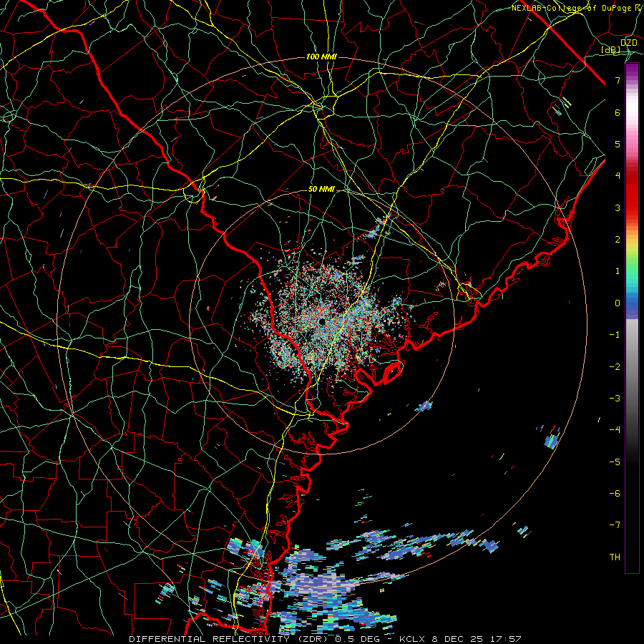Screen dimensions: 644x644
Task: Click the purple top of the color bar
Action: click(x=632, y=70)
